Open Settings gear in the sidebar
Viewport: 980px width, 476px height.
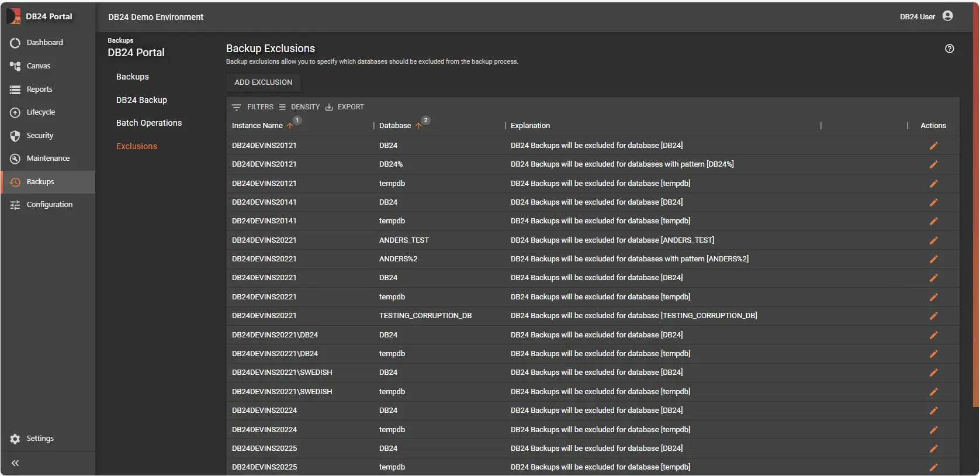[x=15, y=439]
